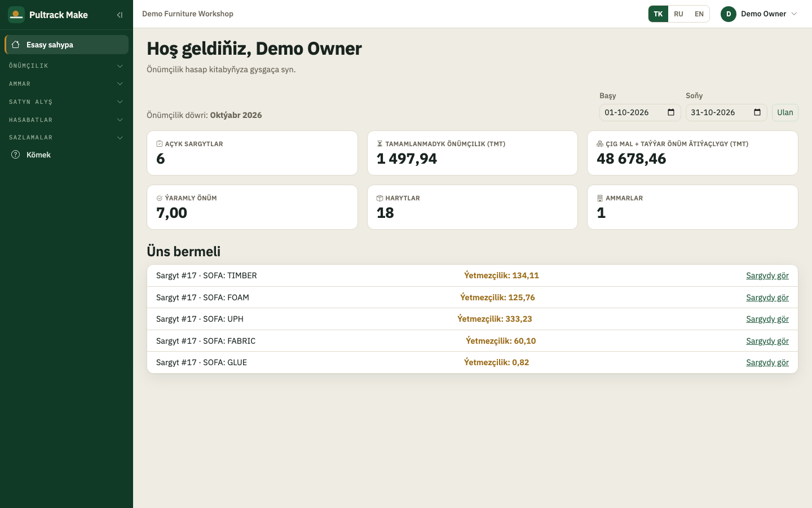This screenshot has height=508, width=812.
Task: Switch language to EN
Action: (699, 14)
